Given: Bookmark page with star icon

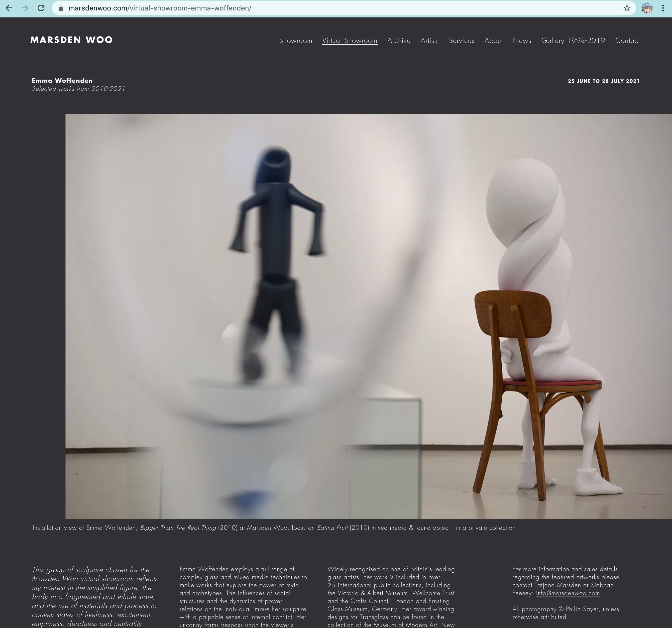Looking at the screenshot, I should tap(627, 8).
